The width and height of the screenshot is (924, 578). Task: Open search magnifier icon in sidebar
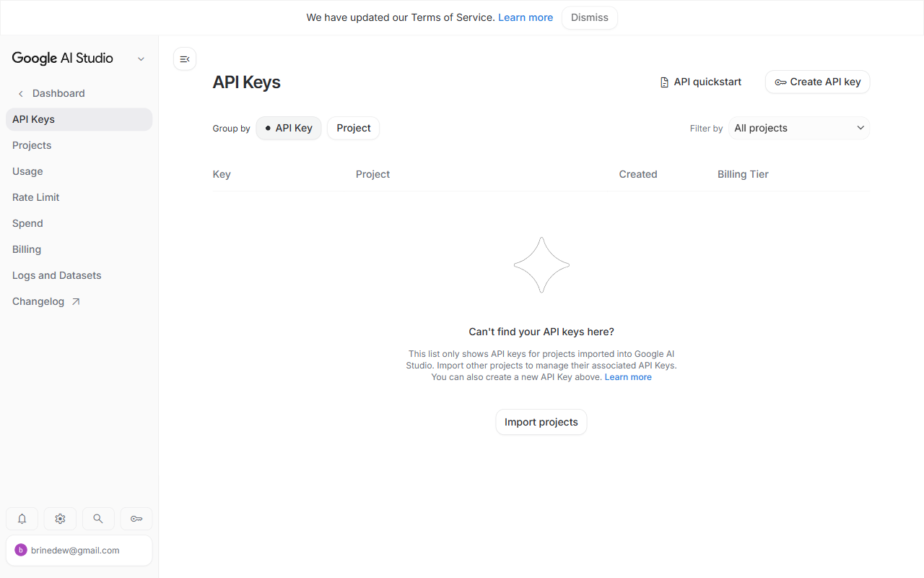(98, 519)
